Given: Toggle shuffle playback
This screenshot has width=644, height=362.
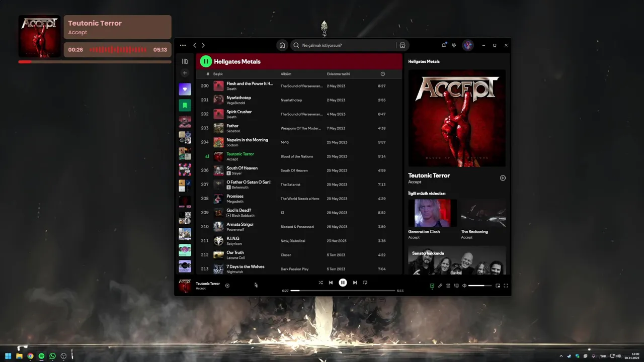Looking at the screenshot, I should click(320, 283).
